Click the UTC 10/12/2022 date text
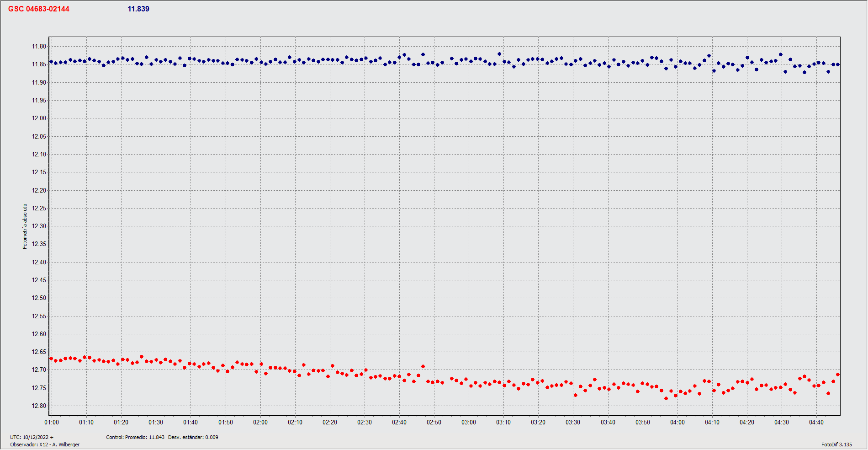868x450 pixels. point(32,437)
